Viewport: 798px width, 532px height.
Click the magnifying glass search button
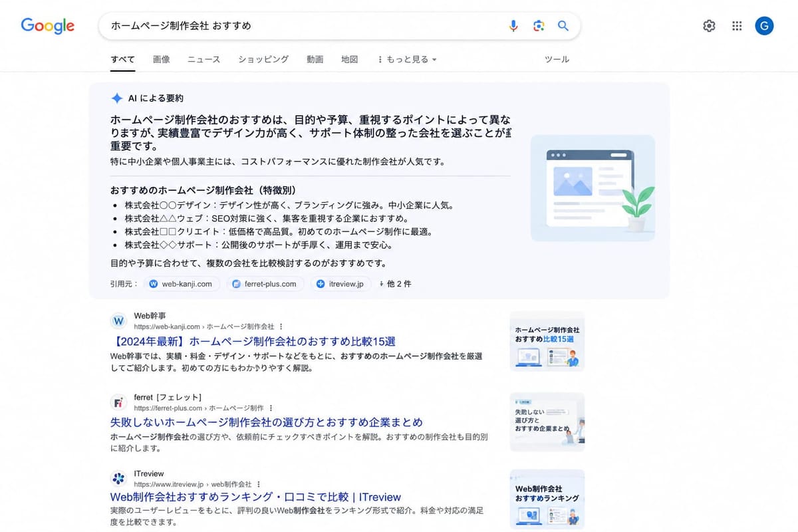(563, 26)
